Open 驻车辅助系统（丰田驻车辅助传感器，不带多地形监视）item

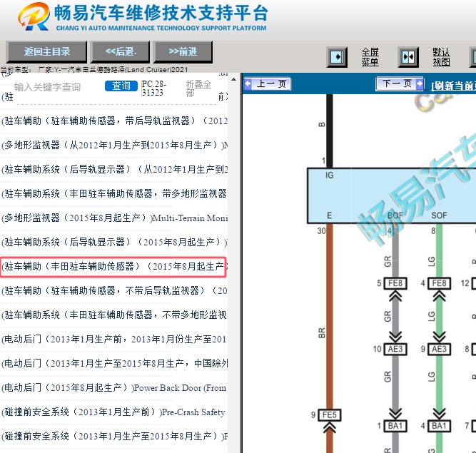tap(114, 315)
